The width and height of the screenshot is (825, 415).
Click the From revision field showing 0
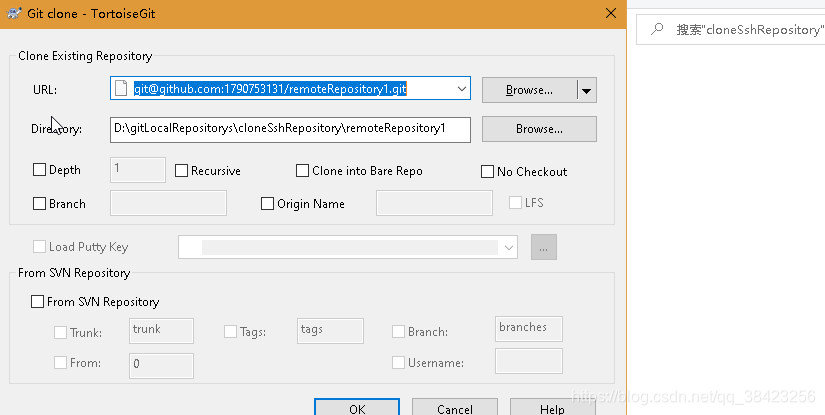[161, 366]
